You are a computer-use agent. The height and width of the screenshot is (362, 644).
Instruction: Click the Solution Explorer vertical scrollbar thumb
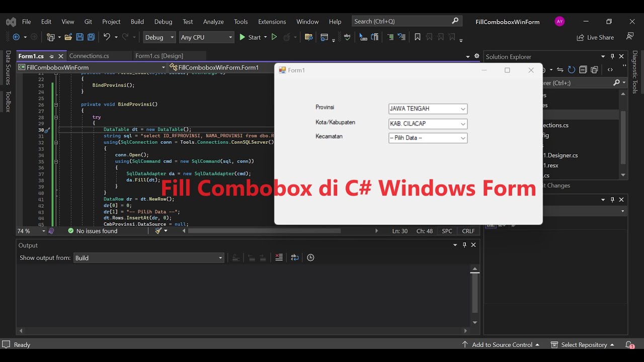click(623, 137)
